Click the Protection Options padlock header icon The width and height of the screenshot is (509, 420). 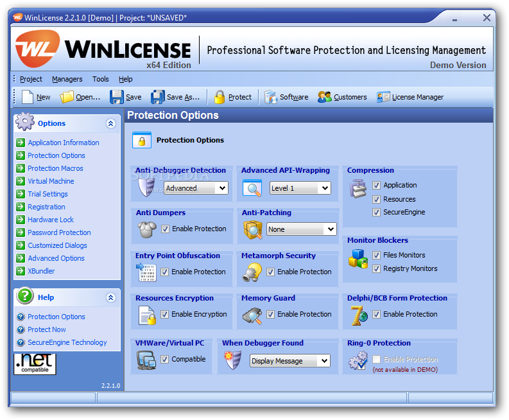(142, 141)
